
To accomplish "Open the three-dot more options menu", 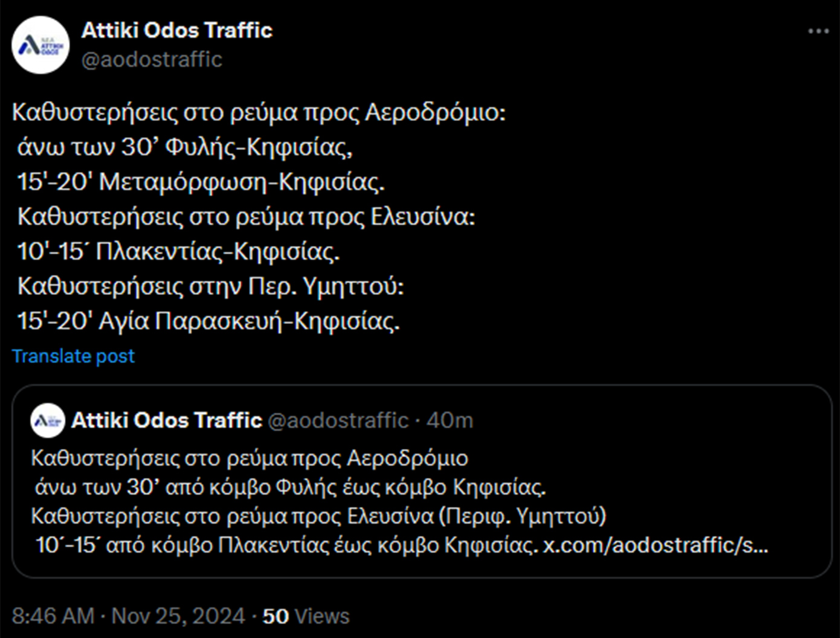I will [x=818, y=31].
